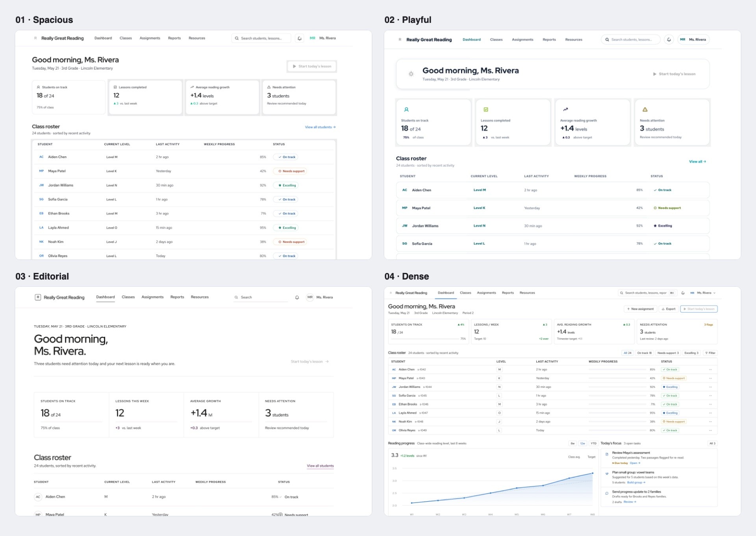Click AC avatar beside Aiden Chen in Editorial

38,497
